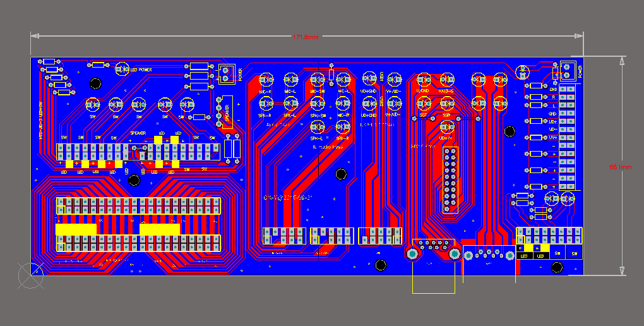This screenshot has height=326, width=644.
Task: Select the upper large dual-row header at lower left
Action: [138, 205]
